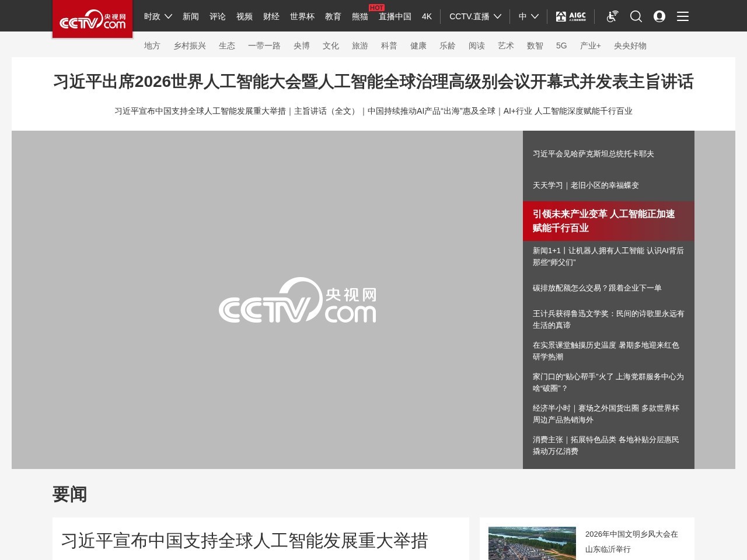Screen dimensions: 747x560
Task: Open 碳排放配额怎么交易 item
Action: pos(597,288)
